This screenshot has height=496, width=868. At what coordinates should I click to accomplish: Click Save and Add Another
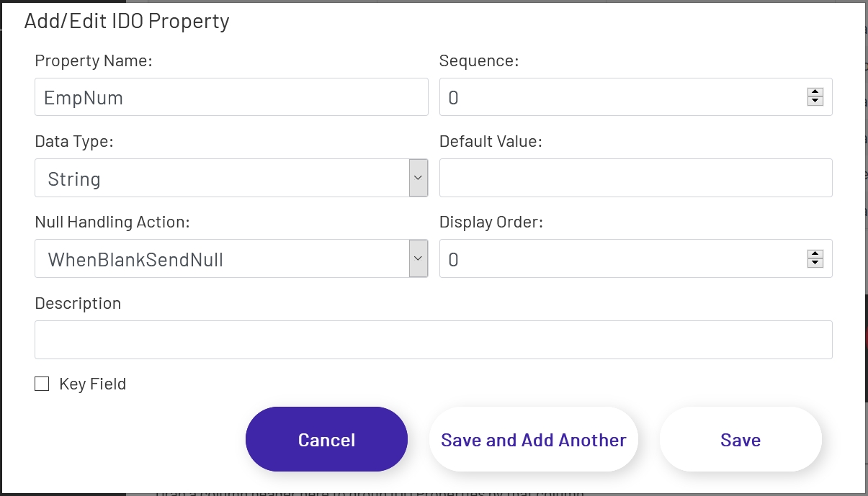tap(533, 439)
